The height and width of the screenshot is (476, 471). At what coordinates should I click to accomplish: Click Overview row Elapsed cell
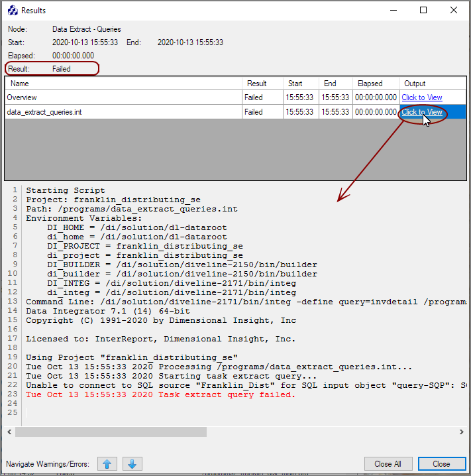(x=376, y=97)
